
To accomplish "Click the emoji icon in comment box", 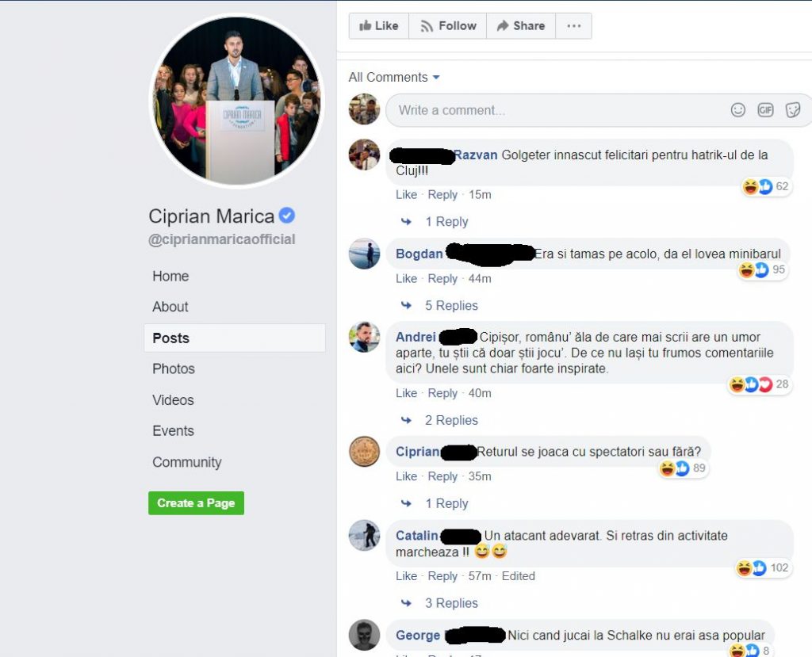I will 738,110.
